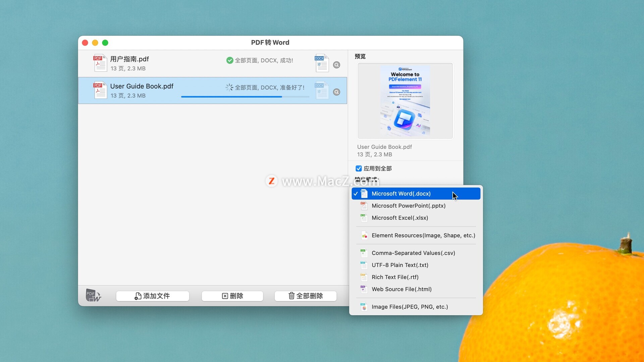This screenshot has height=362, width=644.
Task: Click status text 全部页面, DOCX, 成功!
Action: [x=264, y=60]
